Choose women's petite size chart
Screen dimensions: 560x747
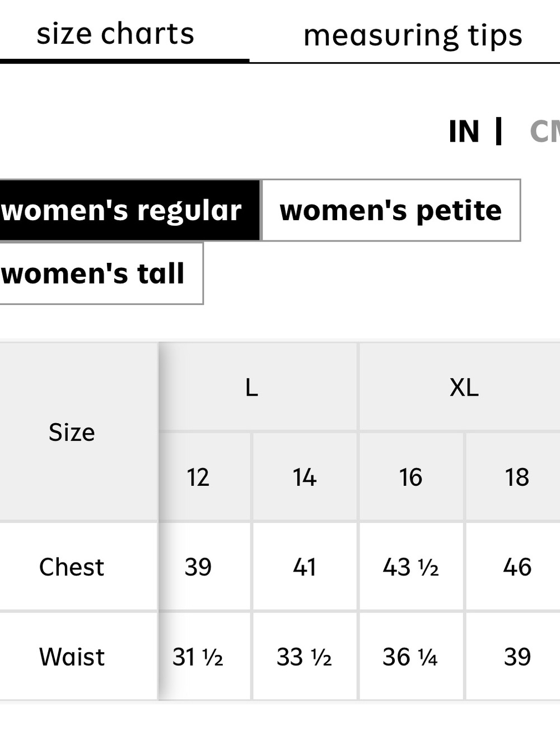391,211
